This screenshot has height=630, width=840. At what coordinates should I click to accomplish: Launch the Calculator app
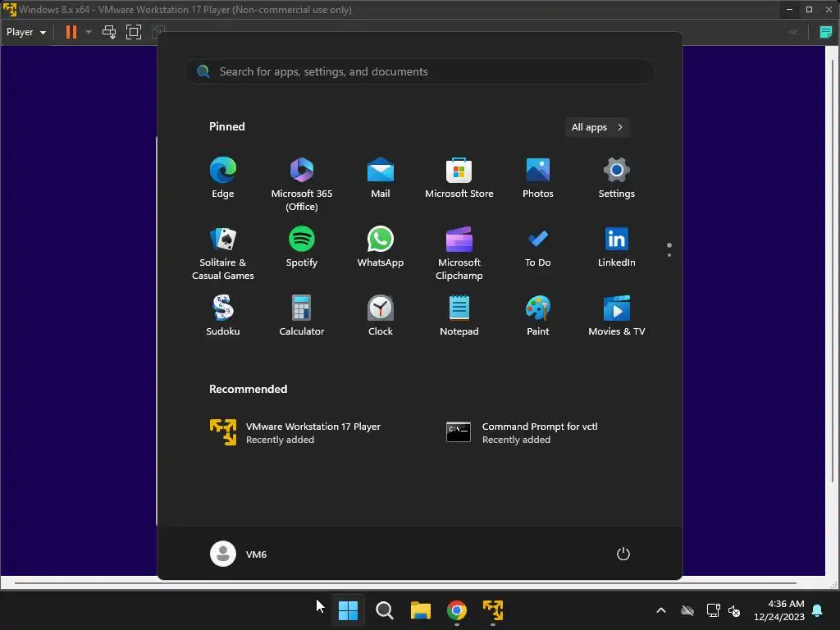[302, 316]
